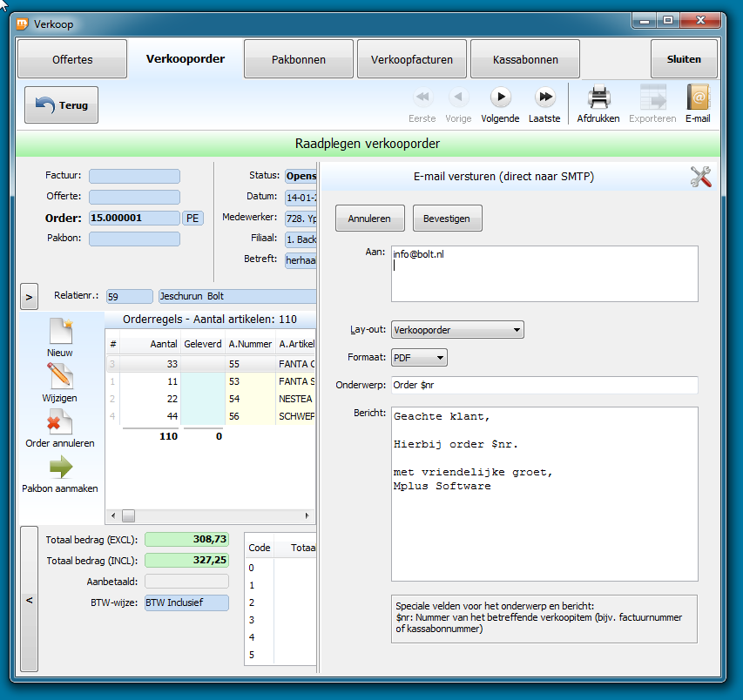Image resolution: width=743 pixels, height=700 pixels.
Task: Click the order lines horizontal scrollbar thumb
Action: [x=128, y=515]
